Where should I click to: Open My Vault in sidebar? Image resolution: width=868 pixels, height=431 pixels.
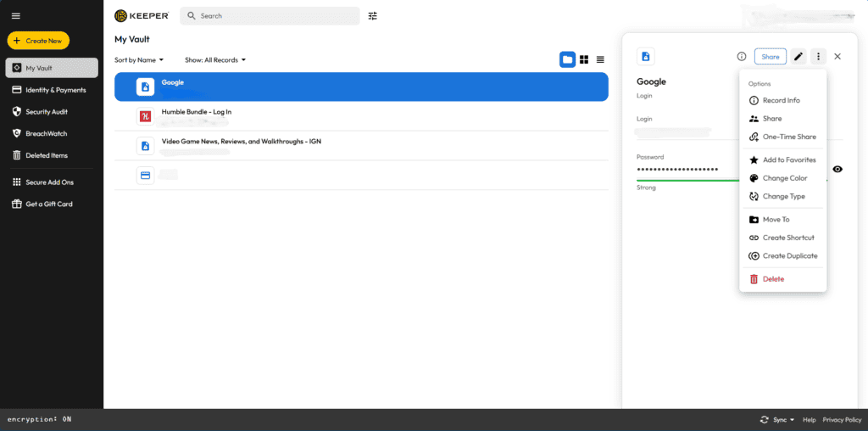[52, 68]
